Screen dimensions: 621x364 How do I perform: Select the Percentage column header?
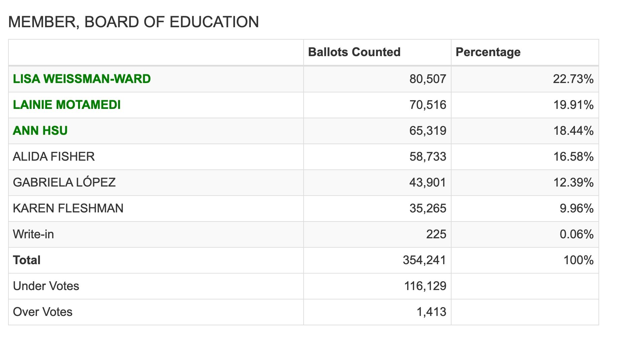488,52
